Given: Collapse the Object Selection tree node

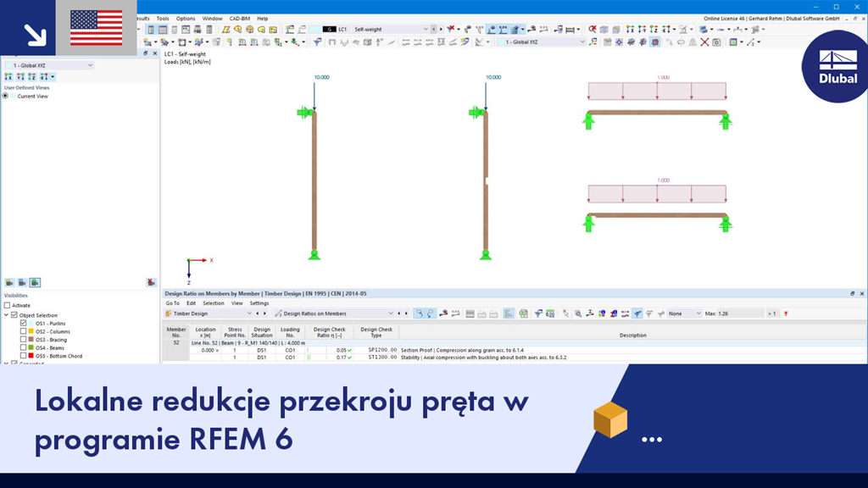Looking at the screenshot, I should 7,315.
